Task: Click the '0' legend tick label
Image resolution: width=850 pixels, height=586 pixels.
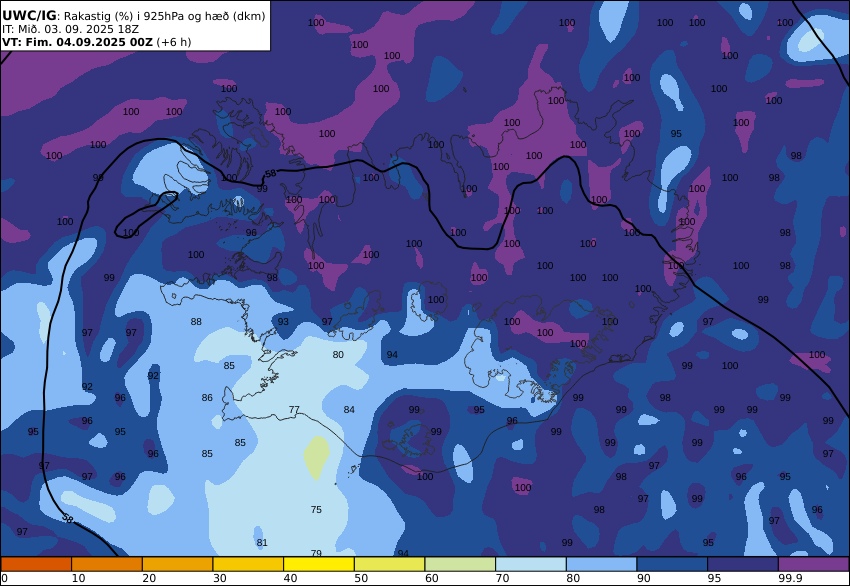Action: click(x=5, y=578)
